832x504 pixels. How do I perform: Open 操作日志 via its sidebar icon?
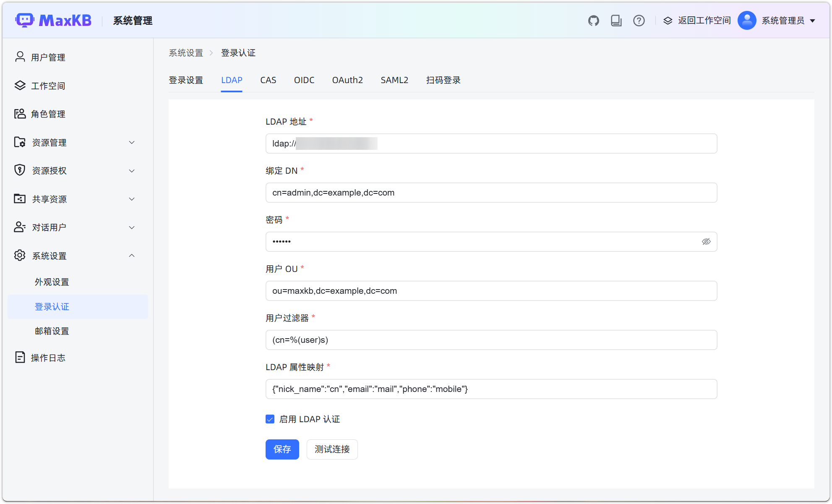(20, 357)
